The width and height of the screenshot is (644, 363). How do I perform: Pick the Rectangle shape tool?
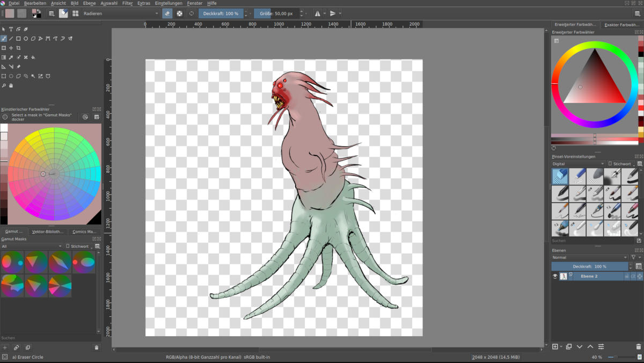(18, 39)
